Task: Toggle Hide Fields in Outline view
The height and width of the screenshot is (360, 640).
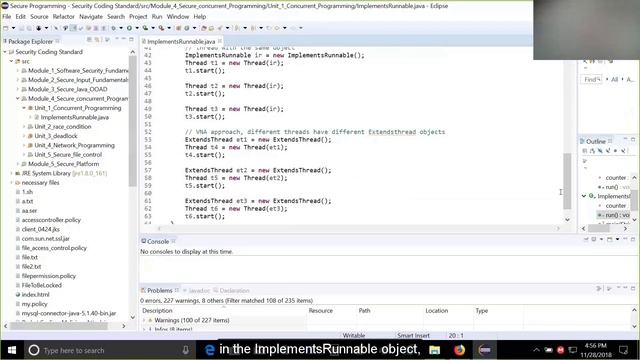Action: click(600, 151)
